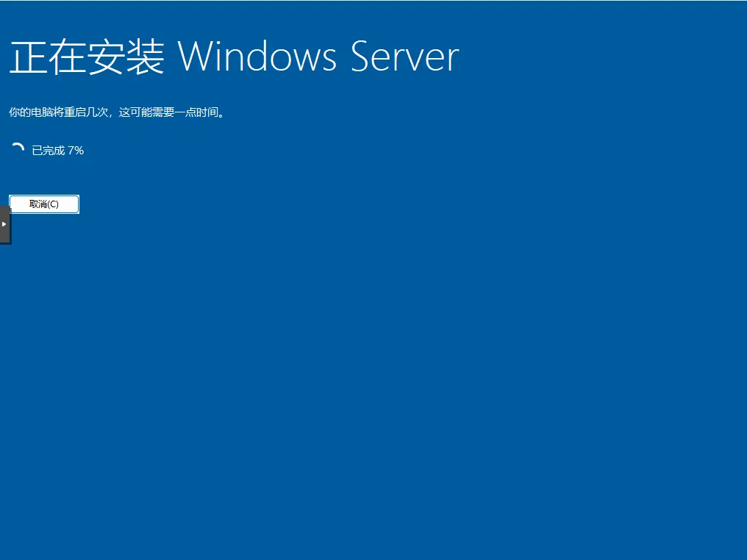
Task: Cancel the Windows Server installation
Action: 44,204
